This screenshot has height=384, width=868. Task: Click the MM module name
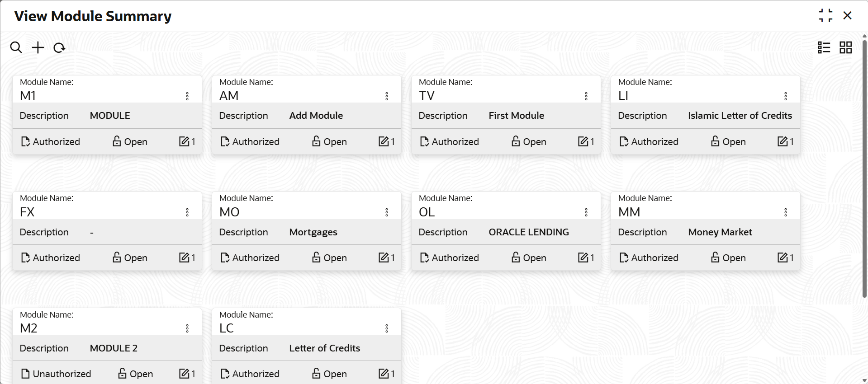[629, 212]
